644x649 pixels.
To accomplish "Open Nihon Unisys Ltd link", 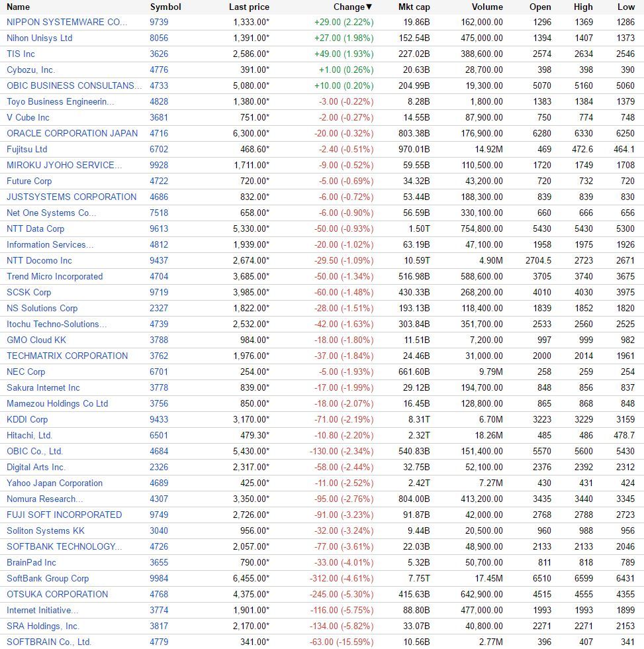I will pyautogui.click(x=39, y=38).
